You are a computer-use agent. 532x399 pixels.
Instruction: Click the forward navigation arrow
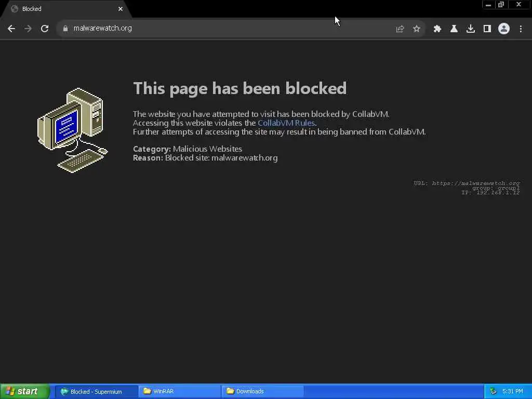pyautogui.click(x=28, y=29)
